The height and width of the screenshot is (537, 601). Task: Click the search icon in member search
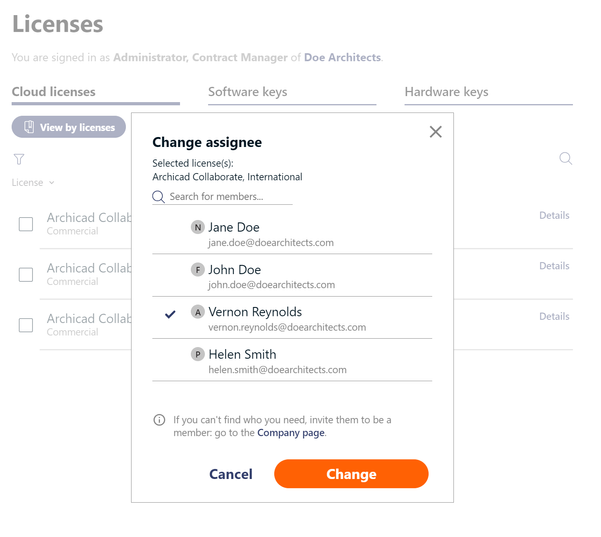pyautogui.click(x=158, y=197)
